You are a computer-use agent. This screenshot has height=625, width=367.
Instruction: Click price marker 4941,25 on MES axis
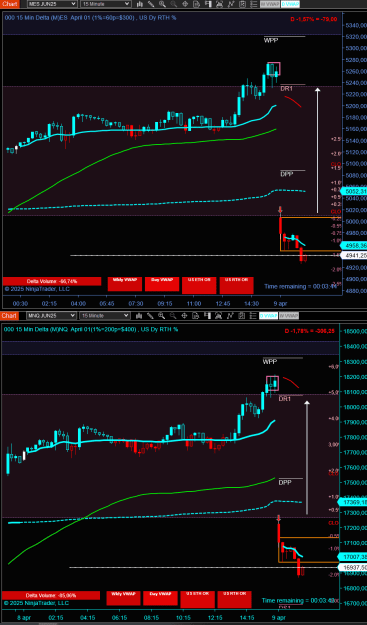354,255
